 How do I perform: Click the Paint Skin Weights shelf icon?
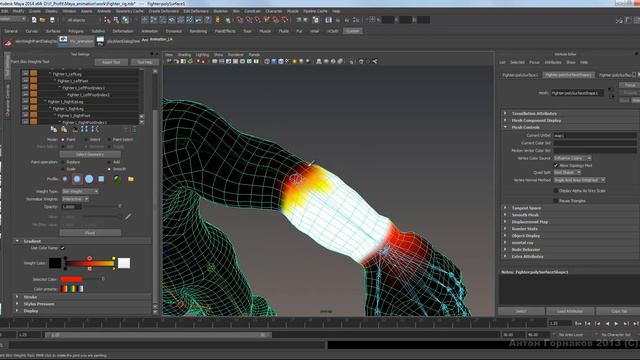coord(8,42)
